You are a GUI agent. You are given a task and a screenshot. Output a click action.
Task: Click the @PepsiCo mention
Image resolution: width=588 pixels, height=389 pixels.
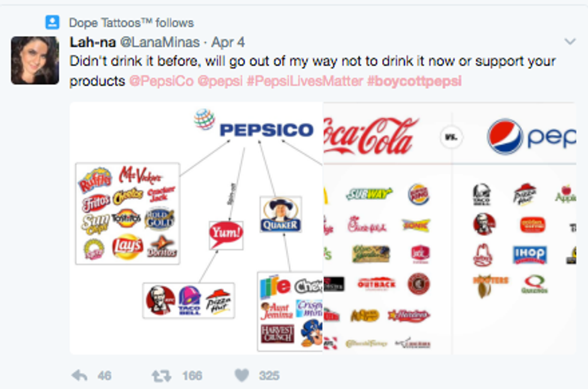coord(161,80)
